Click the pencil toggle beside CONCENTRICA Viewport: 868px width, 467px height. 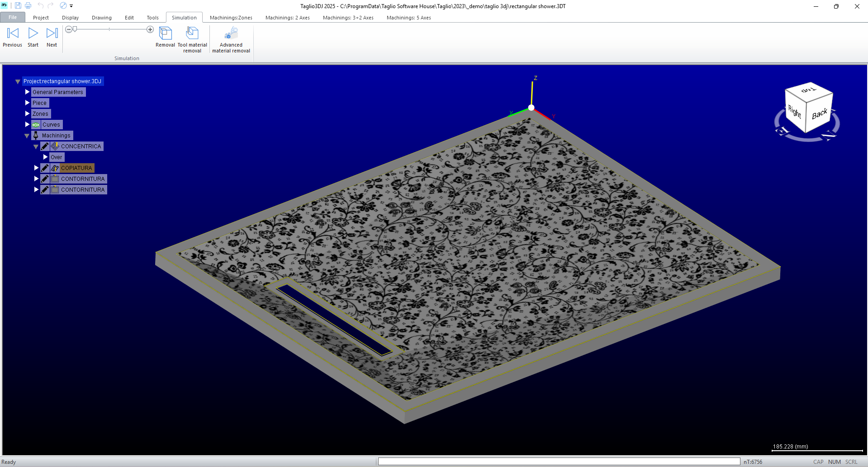(x=45, y=146)
